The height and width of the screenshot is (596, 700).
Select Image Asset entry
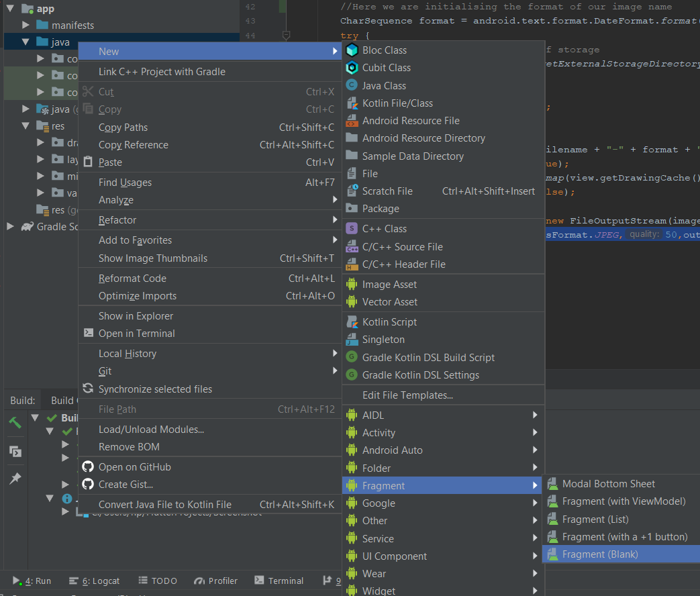[389, 285]
